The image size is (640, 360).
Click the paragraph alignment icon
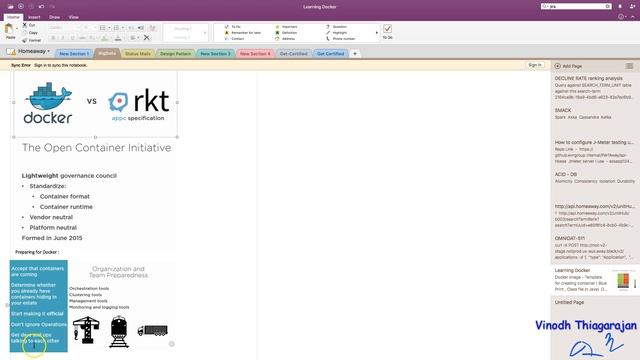133,38
